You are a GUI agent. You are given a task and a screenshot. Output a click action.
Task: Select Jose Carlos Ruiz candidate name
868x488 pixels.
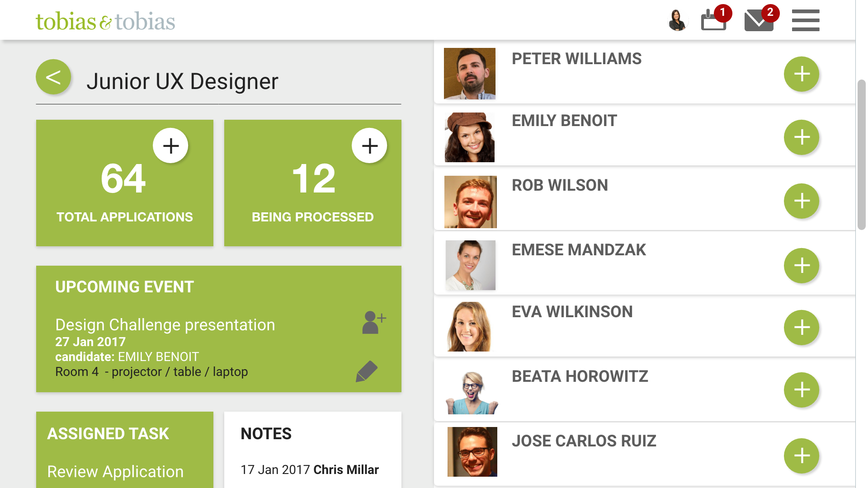tap(584, 441)
